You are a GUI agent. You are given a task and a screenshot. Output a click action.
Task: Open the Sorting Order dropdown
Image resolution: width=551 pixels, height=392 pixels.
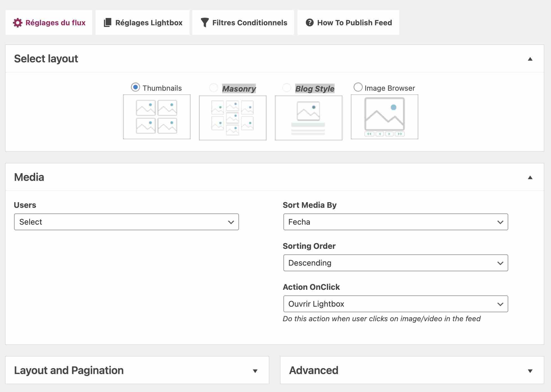(395, 263)
